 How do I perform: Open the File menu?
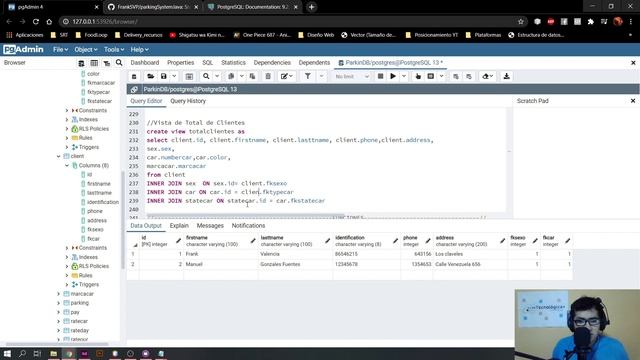[60, 49]
